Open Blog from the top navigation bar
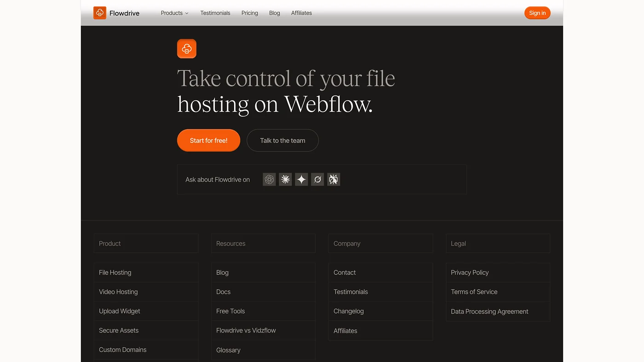 275,13
